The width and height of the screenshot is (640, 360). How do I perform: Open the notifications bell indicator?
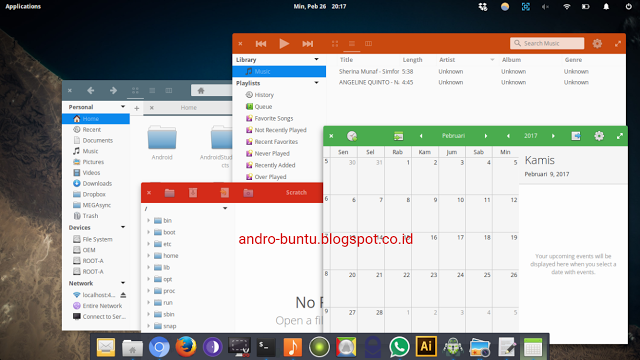[x=606, y=7]
